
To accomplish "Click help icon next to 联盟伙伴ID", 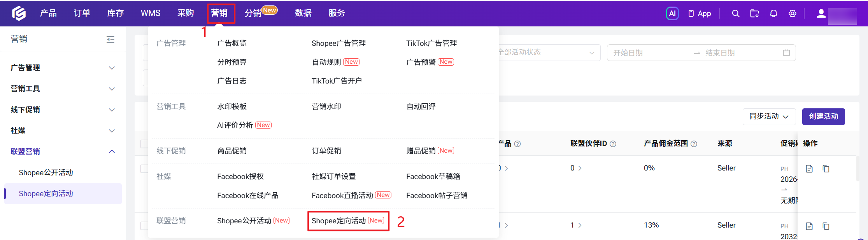I will pyautogui.click(x=613, y=144).
